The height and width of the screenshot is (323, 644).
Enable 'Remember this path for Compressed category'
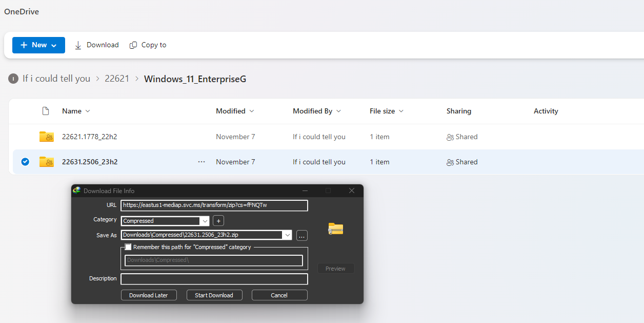(x=128, y=247)
